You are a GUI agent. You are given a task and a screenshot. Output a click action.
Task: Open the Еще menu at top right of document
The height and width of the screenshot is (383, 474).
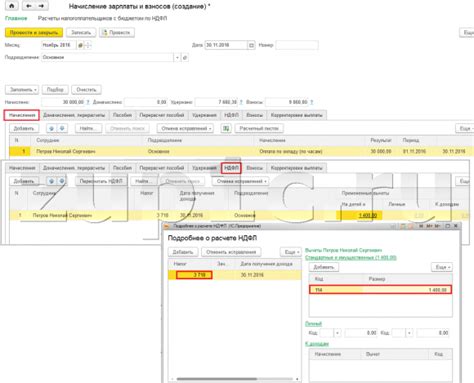[x=467, y=32]
